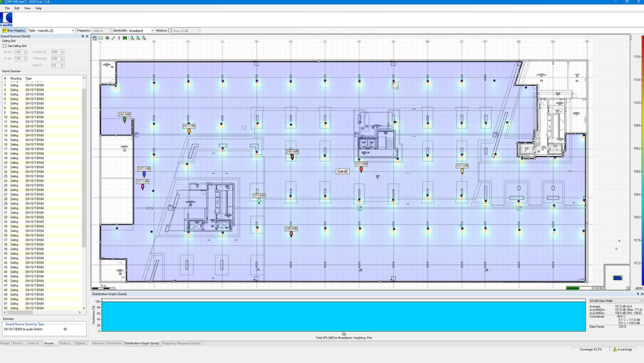This screenshot has height=363, width=644.
Task: Click the green calculation progress bar
Action: tap(573, 288)
